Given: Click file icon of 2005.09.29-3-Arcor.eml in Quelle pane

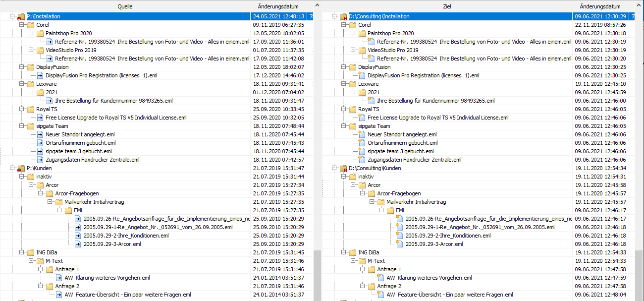Looking at the screenshot, I should 78,244.
